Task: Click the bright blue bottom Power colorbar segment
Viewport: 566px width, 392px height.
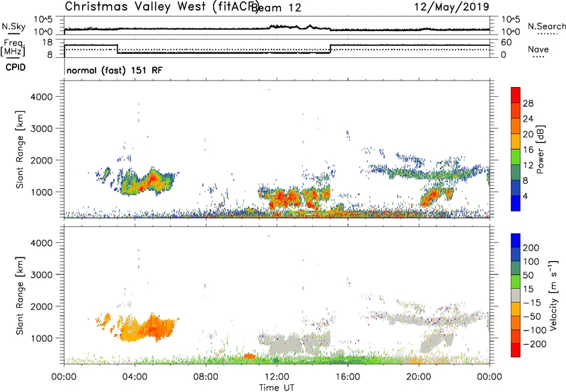Action: tap(516, 204)
